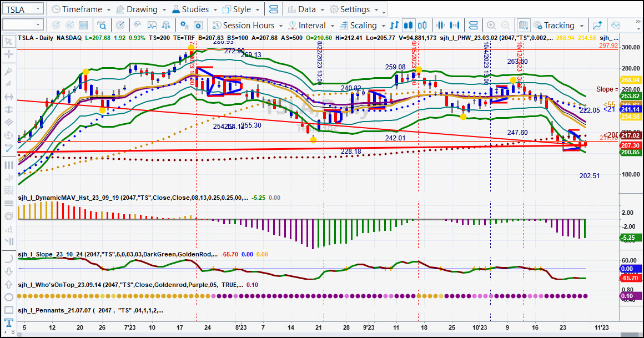Select the up arrow drawing tool

click(8, 284)
